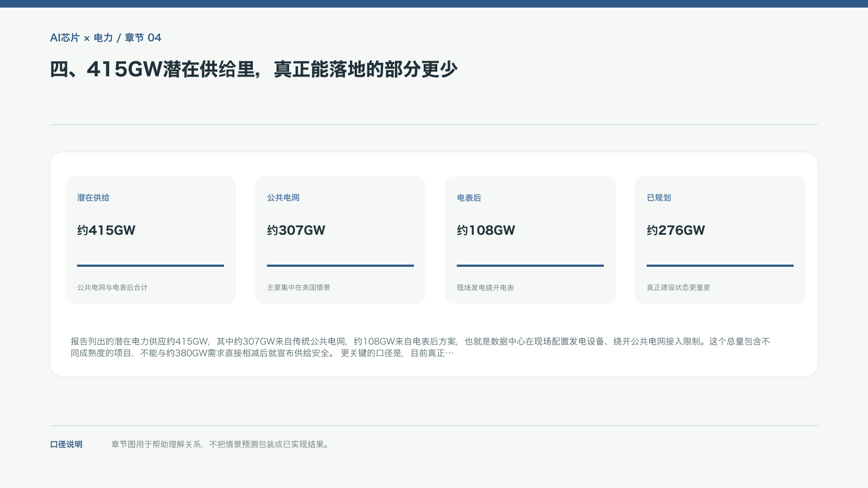Select the slide title '四、415GW潜在供给里，真正能落地的部分更少'

point(254,69)
